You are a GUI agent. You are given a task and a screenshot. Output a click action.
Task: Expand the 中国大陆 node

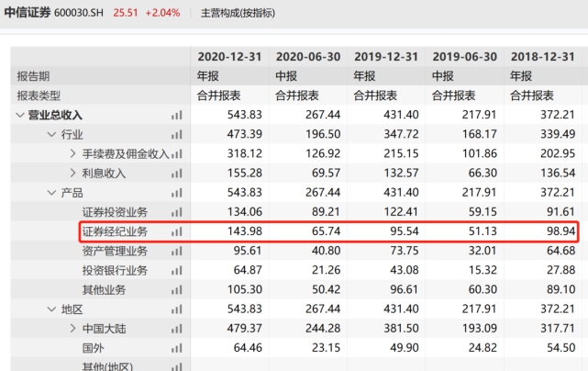point(73,329)
